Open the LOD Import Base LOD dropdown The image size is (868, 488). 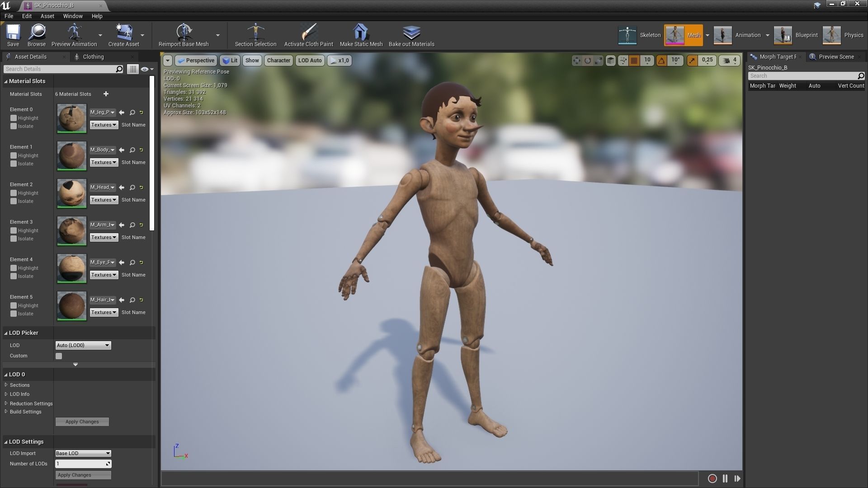[83, 453]
